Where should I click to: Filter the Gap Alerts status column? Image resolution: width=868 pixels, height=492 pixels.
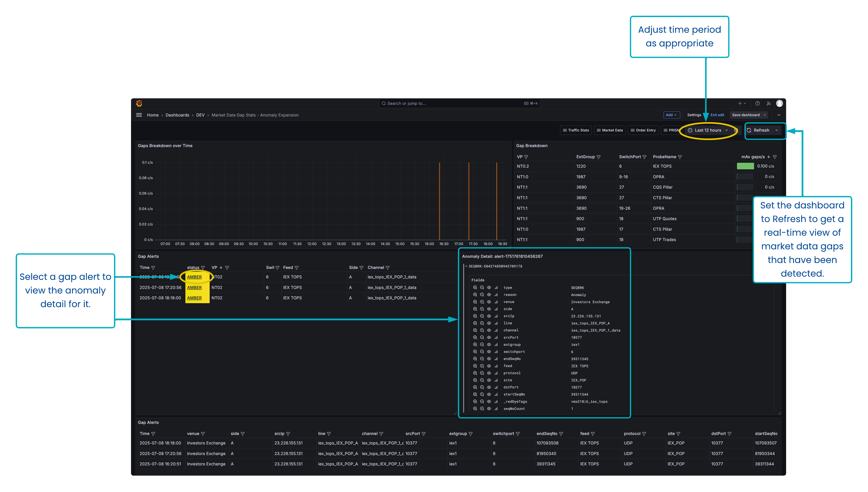(203, 268)
